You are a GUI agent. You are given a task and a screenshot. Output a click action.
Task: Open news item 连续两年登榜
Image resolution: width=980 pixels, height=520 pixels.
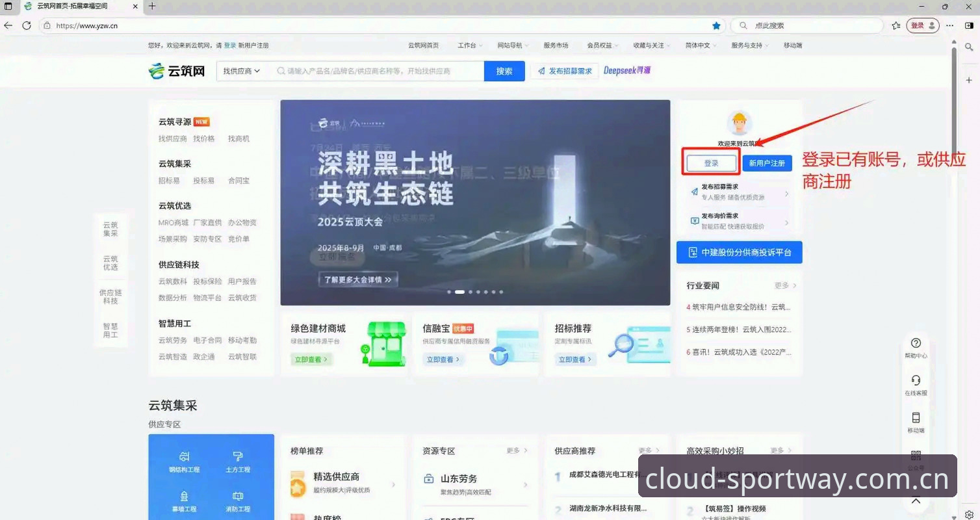coord(739,330)
